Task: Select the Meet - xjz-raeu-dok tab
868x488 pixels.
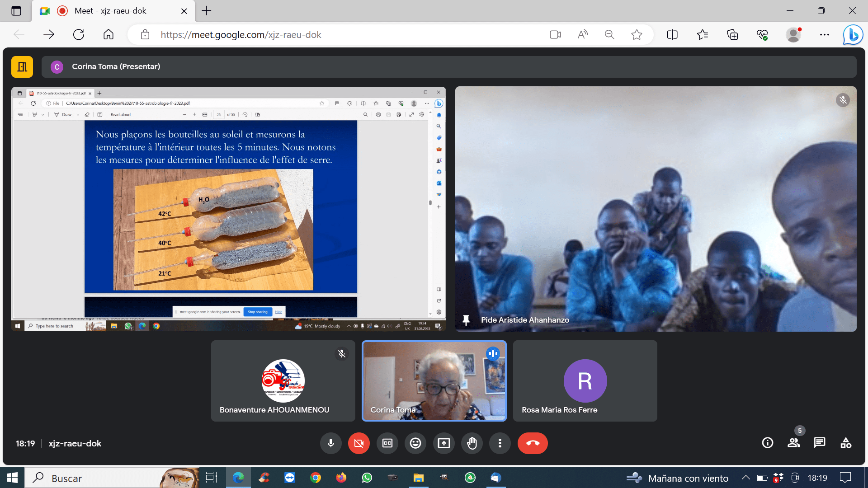Action: [x=113, y=11]
